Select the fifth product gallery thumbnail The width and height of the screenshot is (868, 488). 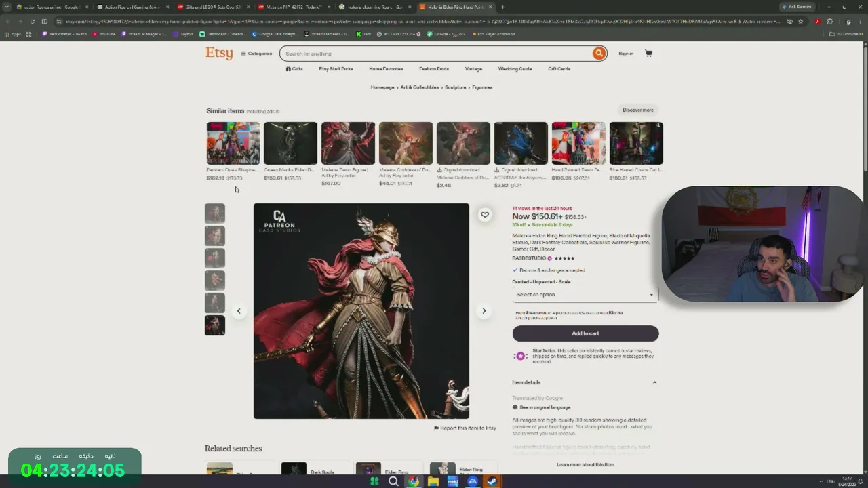pyautogui.click(x=215, y=303)
